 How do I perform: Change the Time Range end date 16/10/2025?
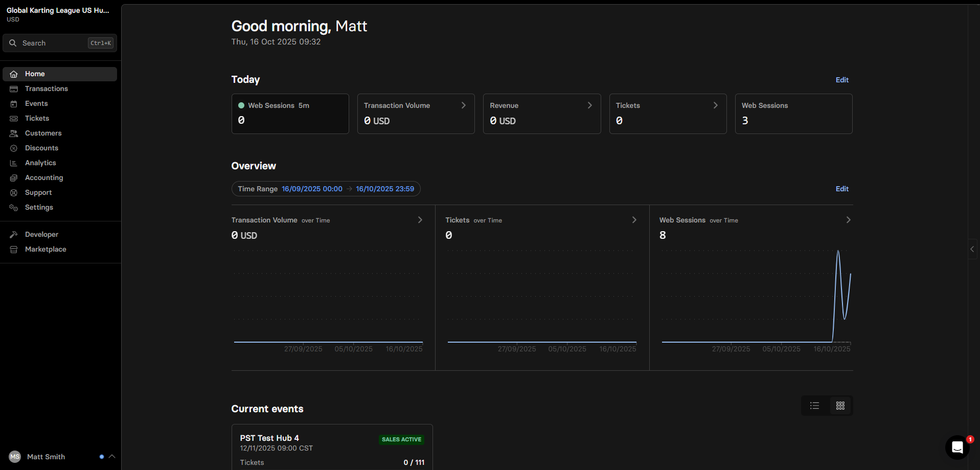(x=385, y=189)
